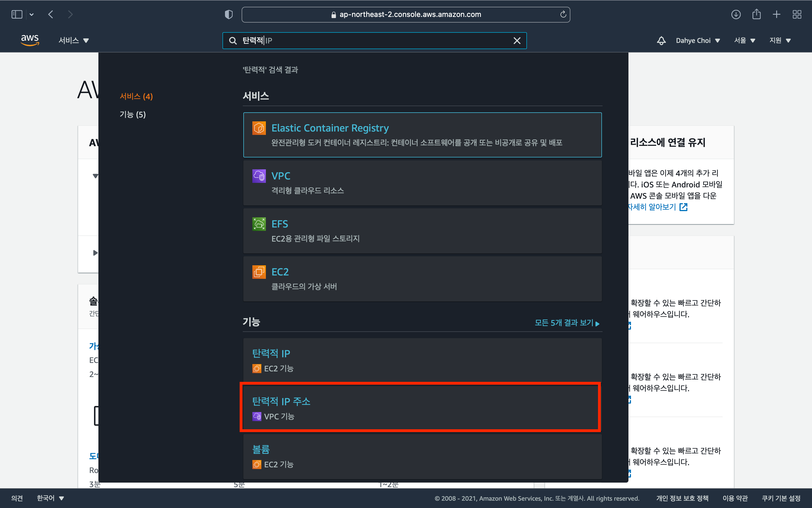Open 개인 정보 보호 정책 link
This screenshot has height=508, width=812.
pyautogui.click(x=682, y=498)
